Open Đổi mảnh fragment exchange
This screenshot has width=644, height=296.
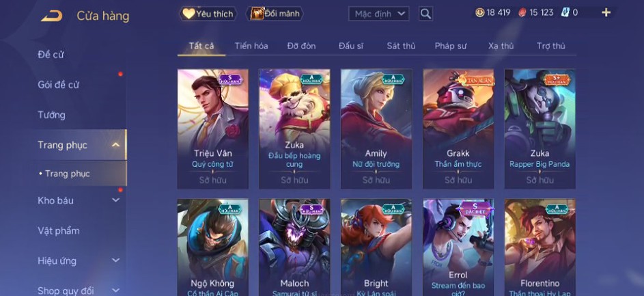[275, 14]
